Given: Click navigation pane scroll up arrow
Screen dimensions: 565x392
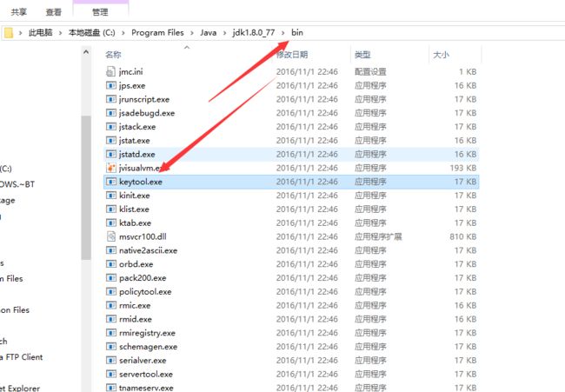Looking at the screenshot, I should tap(86, 52).
